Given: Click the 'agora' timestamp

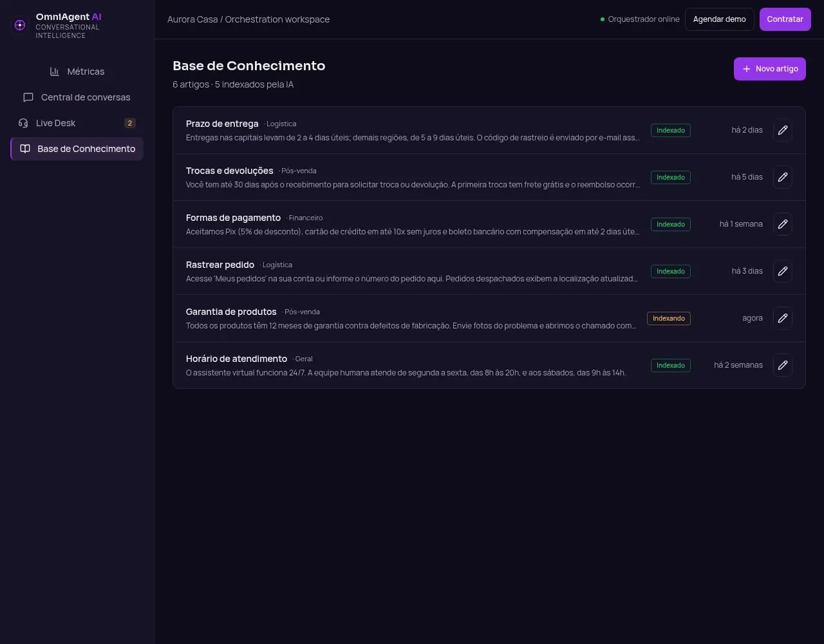Looking at the screenshot, I should (x=753, y=318).
